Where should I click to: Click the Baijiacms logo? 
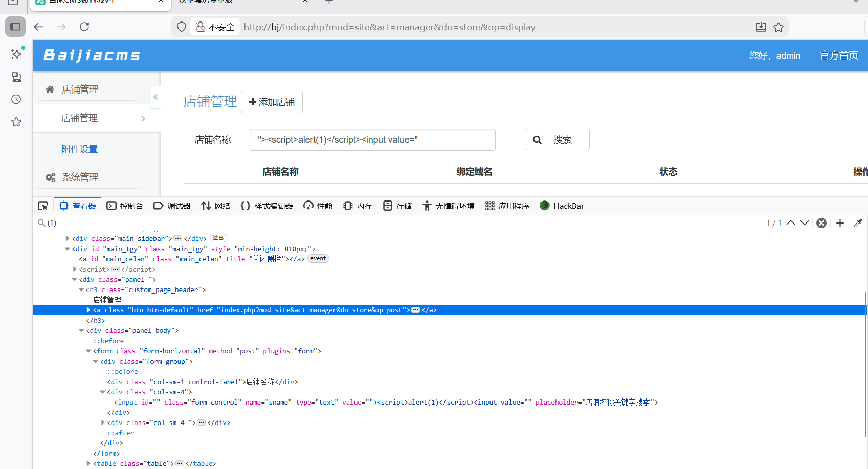[x=92, y=55]
